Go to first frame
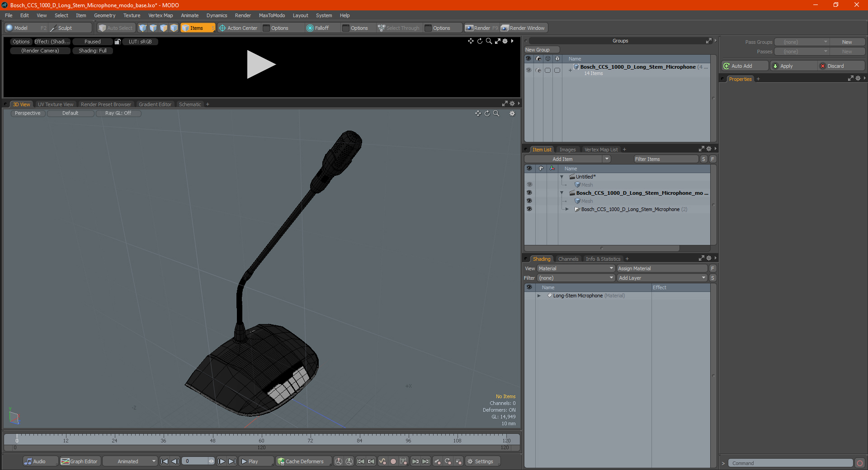 pyautogui.click(x=165, y=461)
